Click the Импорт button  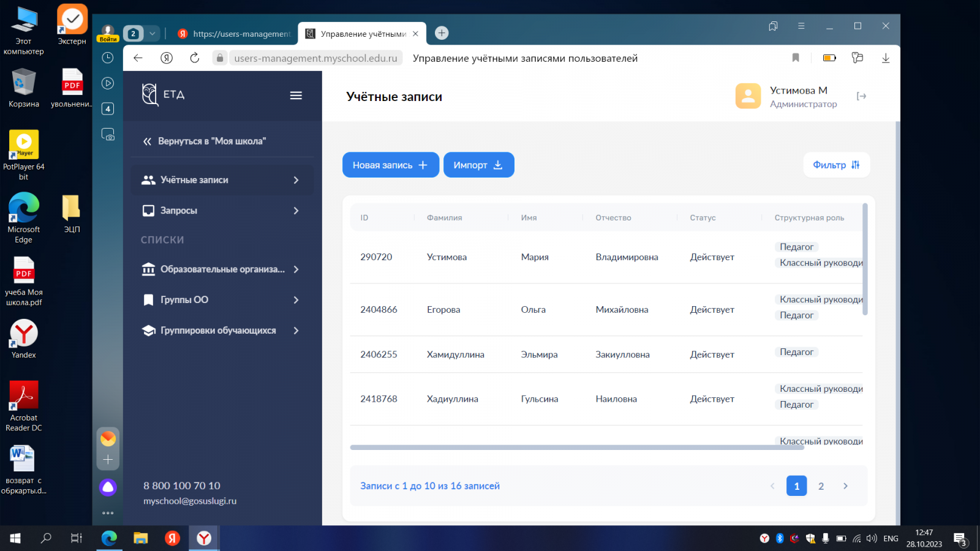click(x=478, y=165)
